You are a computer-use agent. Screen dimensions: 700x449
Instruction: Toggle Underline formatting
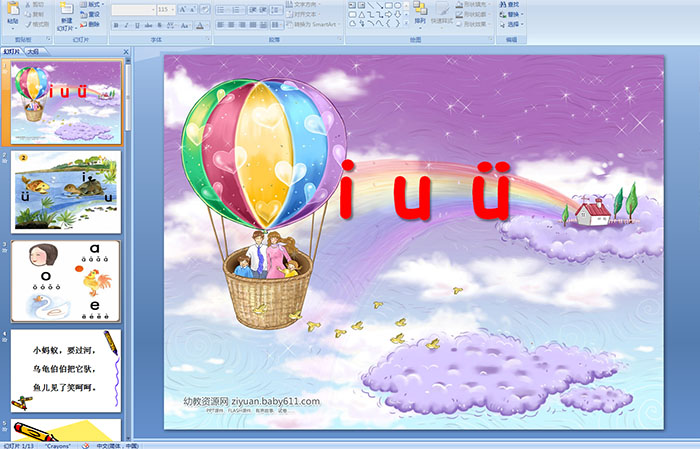(x=137, y=25)
